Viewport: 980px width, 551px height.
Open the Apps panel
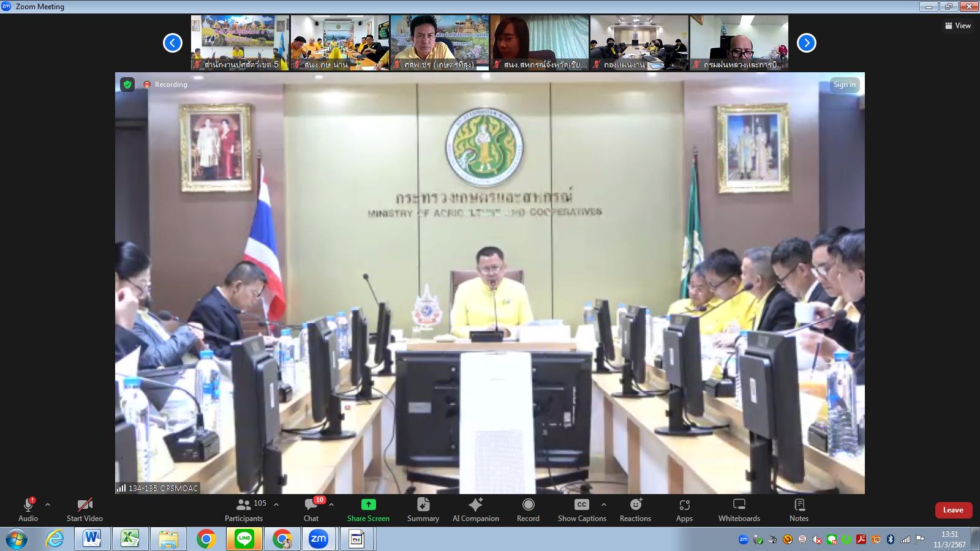[x=684, y=509]
